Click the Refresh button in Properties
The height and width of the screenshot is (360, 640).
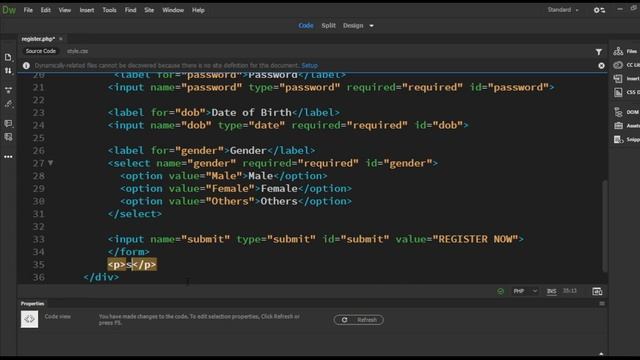[x=358, y=320]
